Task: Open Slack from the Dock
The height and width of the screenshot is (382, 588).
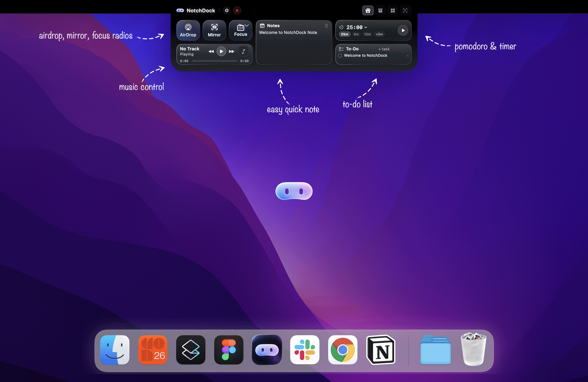Action: (x=305, y=350)
